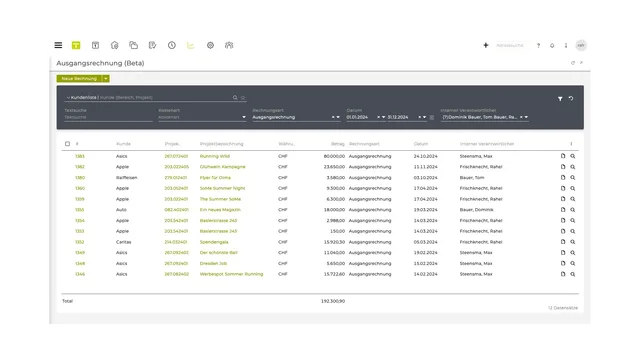Sort by the Kunde column header
The height and width of the screenshot is (360, 640).
pyautogui.click(x=123, y=144)
